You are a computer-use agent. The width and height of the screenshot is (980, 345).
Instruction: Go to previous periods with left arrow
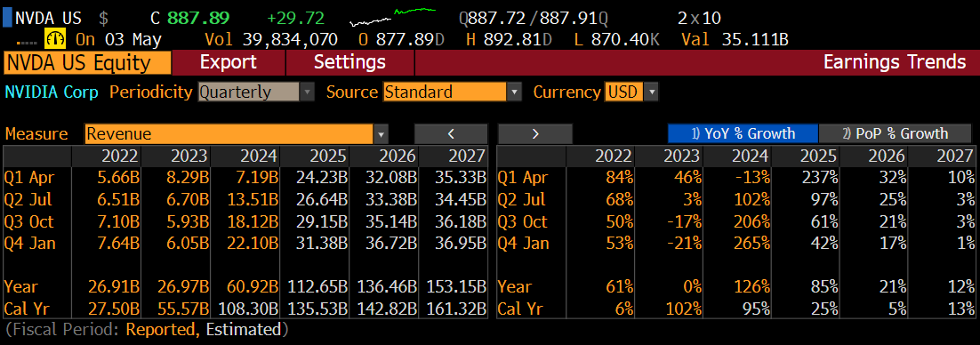451,133
